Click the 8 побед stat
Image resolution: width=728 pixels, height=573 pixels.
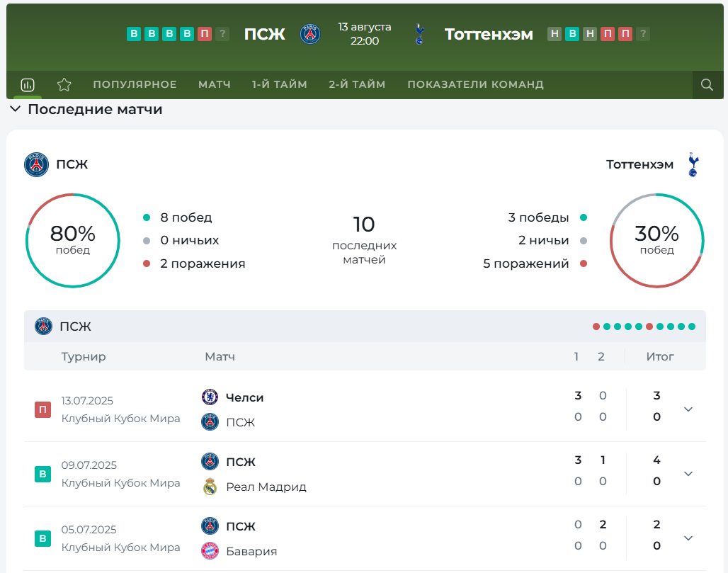click(186, 217)
